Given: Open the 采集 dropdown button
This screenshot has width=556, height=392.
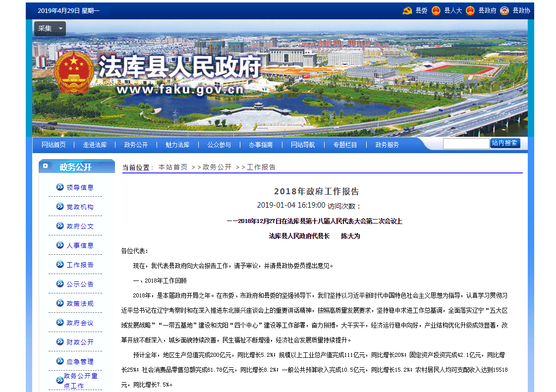Looking at the screenshot, I should 50,28.
